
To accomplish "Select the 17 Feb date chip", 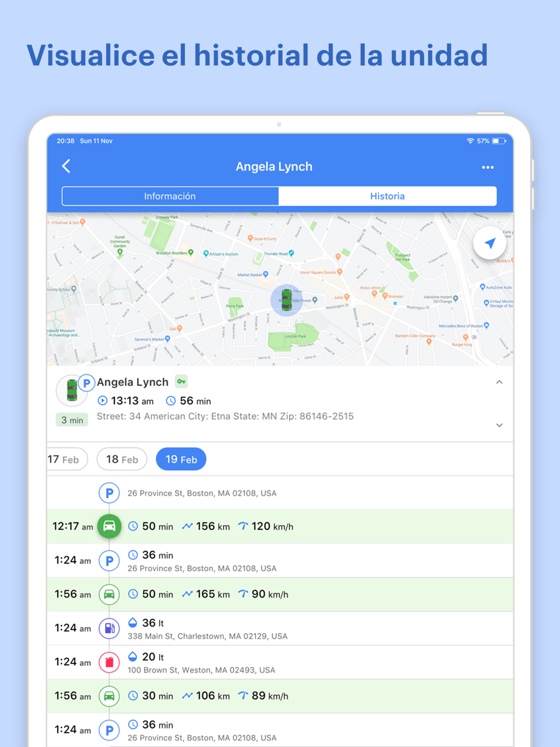I will click(x=67, y=459).
